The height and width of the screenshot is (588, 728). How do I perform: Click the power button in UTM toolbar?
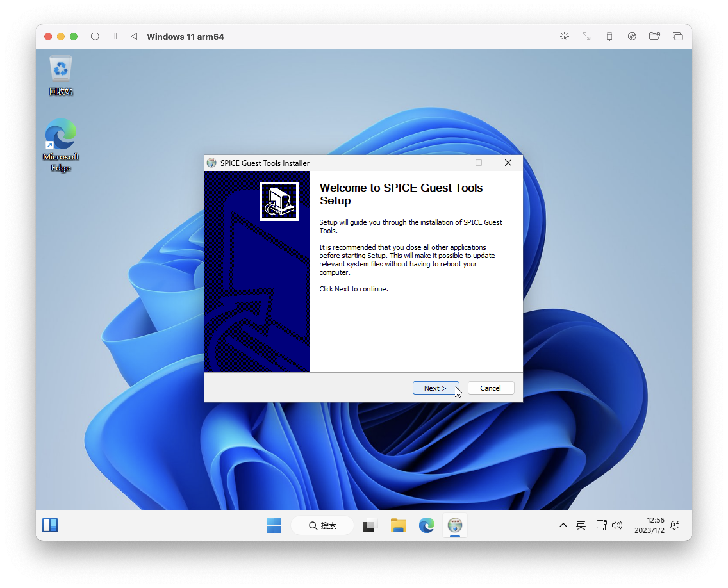[95, 36]
